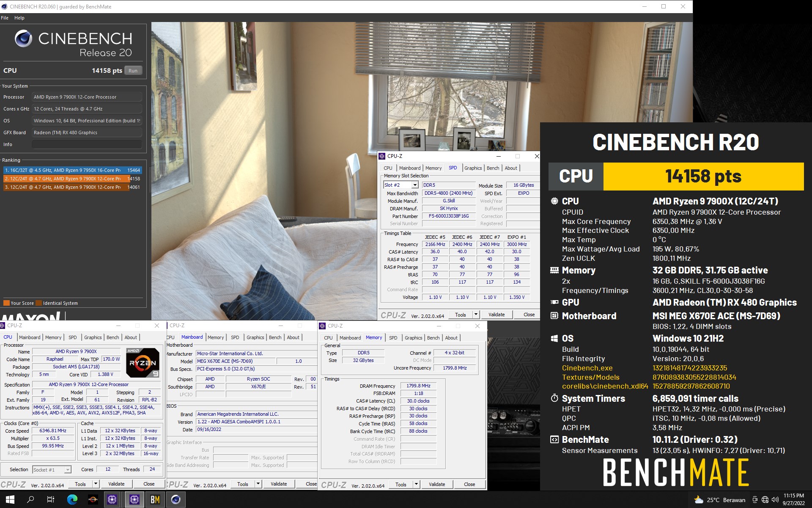Select Mainboard tab in CPU-Z CPU window
The height and width of the screenshot is (508, 812).
[30, 337]
